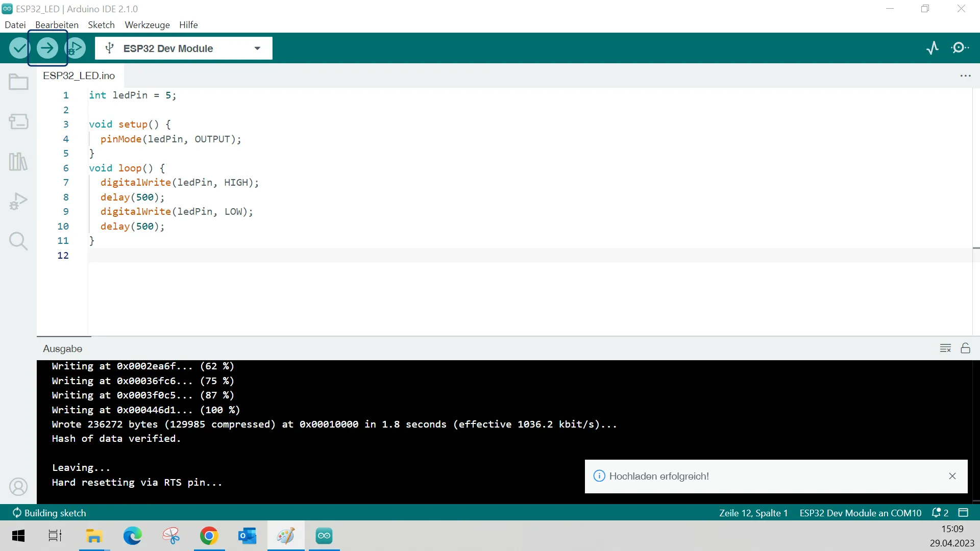
Task: Open Google Chrome from the taskbar
Action: [209, 536]
